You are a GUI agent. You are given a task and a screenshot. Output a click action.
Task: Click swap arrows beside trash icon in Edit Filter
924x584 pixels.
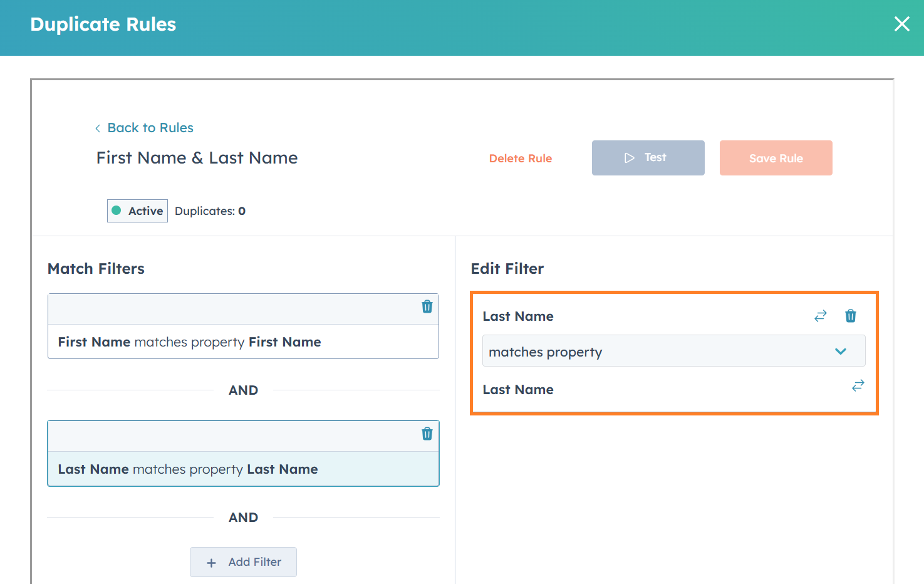[x=821, y=316]
